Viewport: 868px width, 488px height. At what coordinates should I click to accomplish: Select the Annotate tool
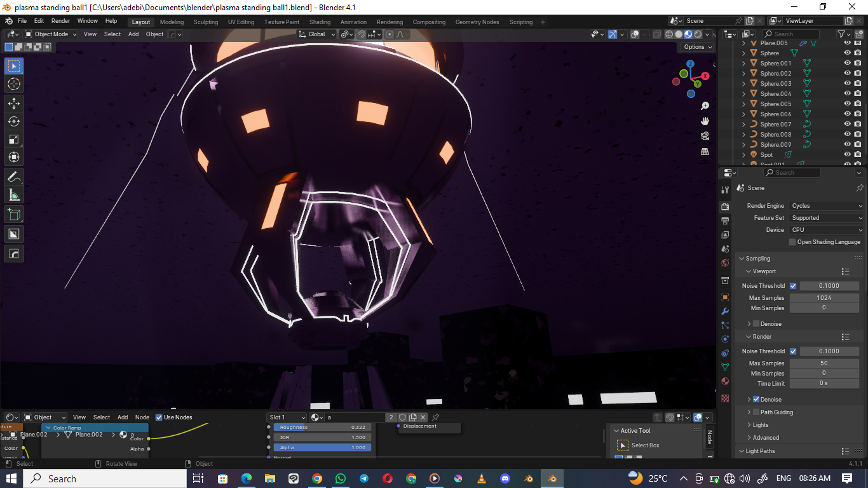coord(14,177)
